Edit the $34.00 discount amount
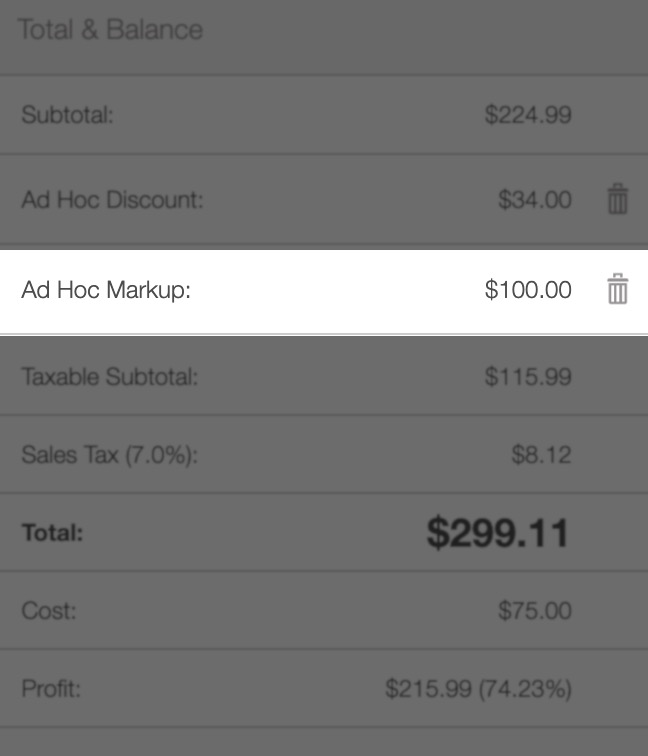The height and width of the screenshot is (756, 648). (x=535, y=200)
